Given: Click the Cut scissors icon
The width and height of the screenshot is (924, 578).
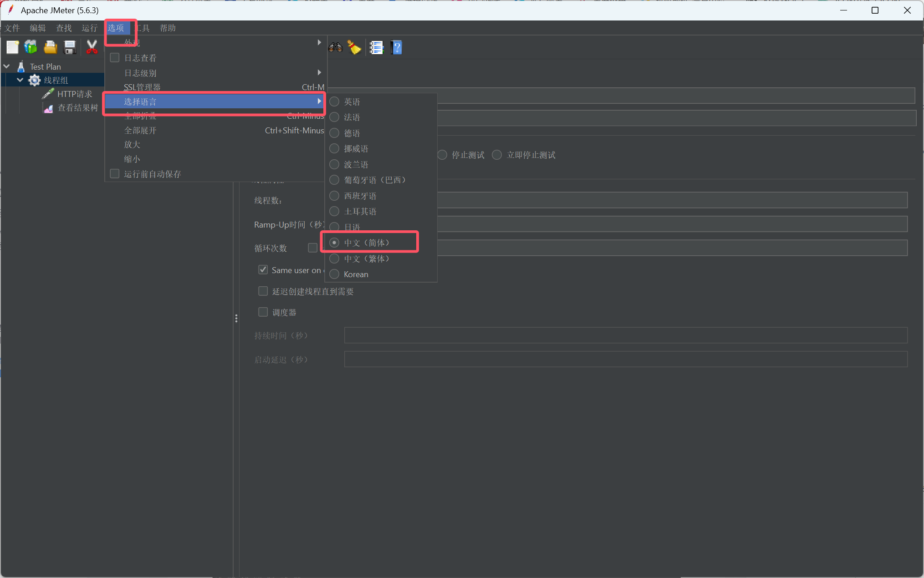Looking at the screenshot, I should 92,47.
